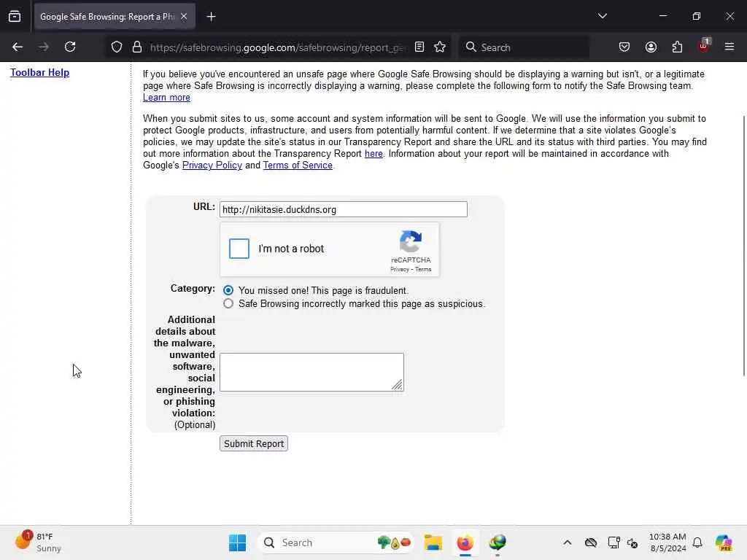The image size is (747, 560).
Task: Click the URL input field
Action: coord(344,209)
